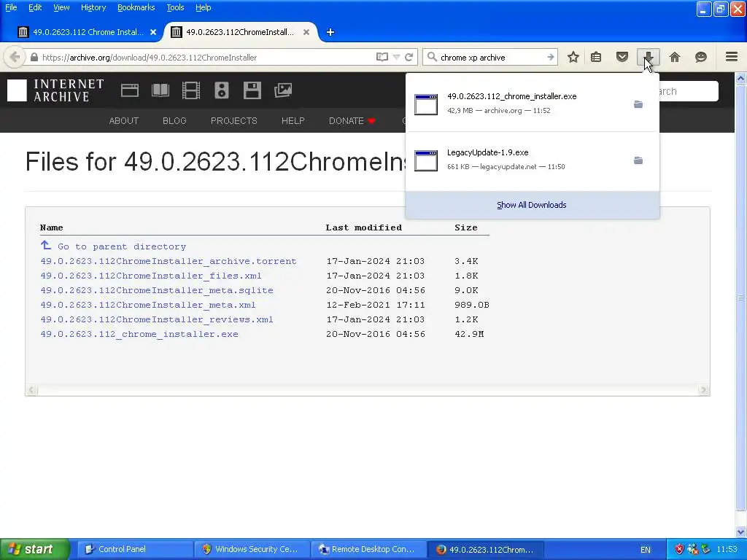The height and width of the screenshot is (560, 747).
Task: Click the page vertical scrollbar down arrow
Action: (x=741, y=532)
